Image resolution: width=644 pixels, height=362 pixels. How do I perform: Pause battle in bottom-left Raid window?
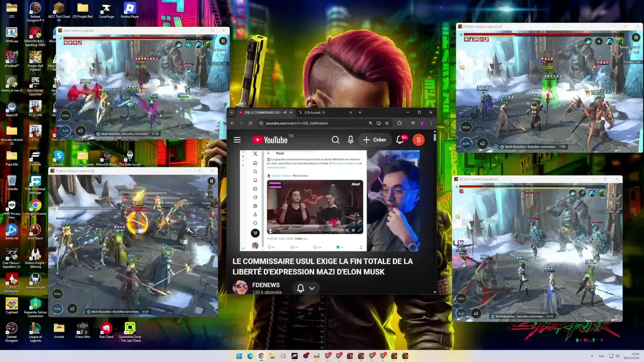pos(211,181)
